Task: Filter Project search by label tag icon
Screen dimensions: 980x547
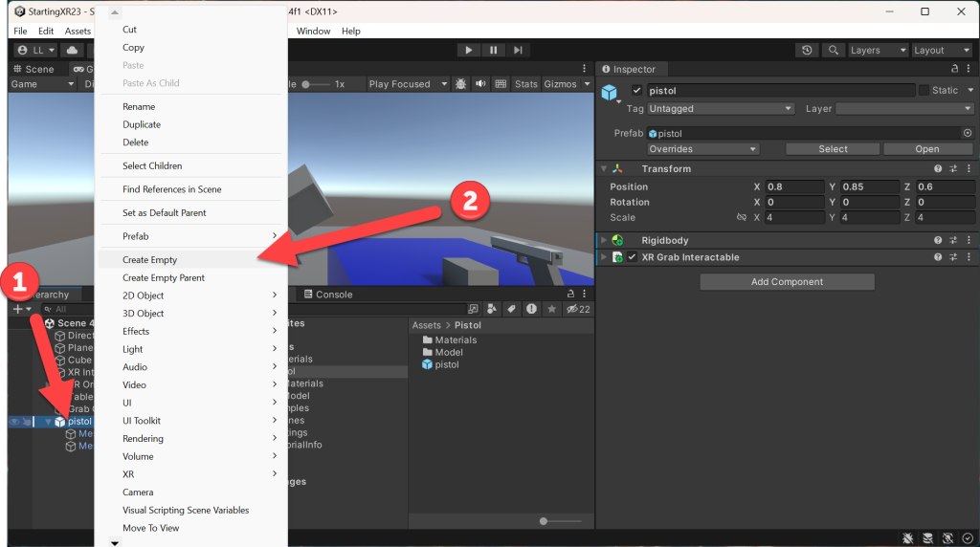Action: 511,309
